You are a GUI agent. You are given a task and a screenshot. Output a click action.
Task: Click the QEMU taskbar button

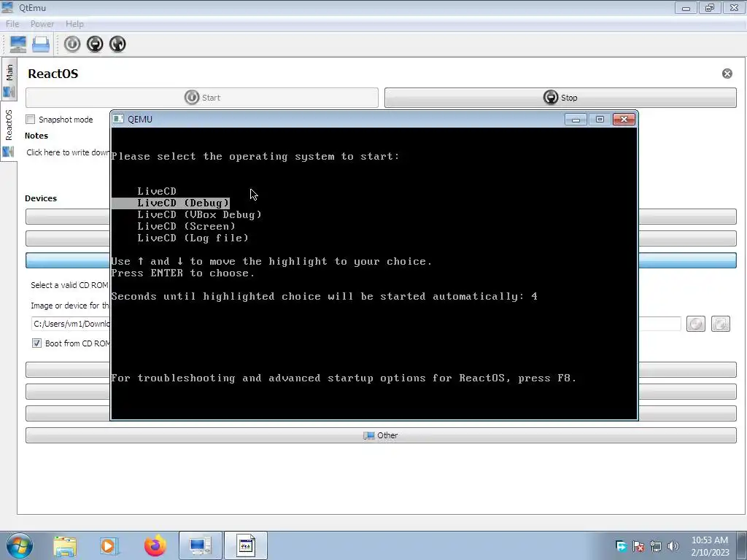246,545
